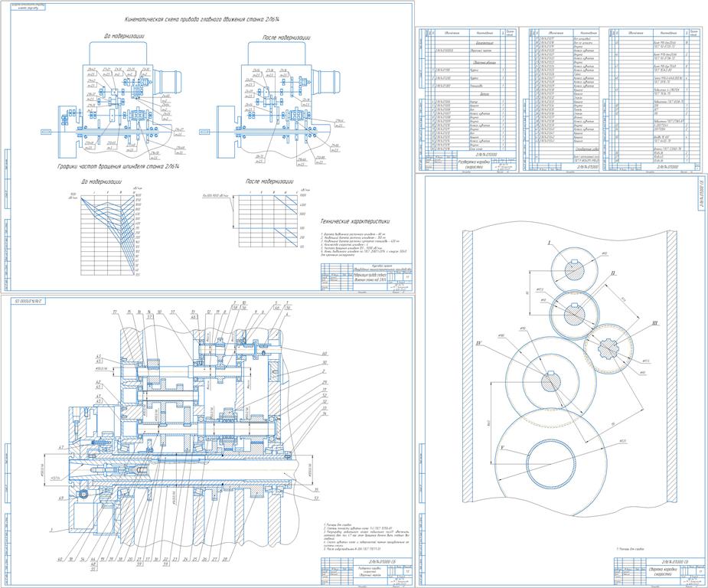Click the splined shaft III hatched section
This screenshot has height=588, width=708.
[x=608, y=348]
